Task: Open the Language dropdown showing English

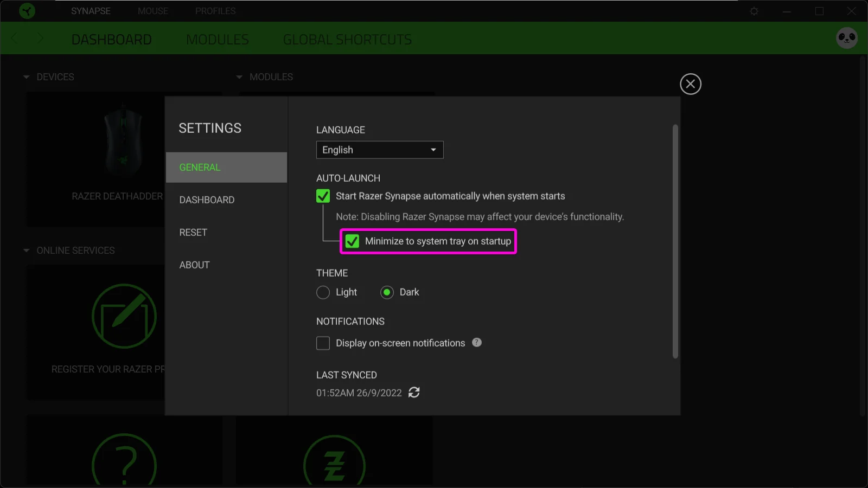Action: click(x=380, y=150)
